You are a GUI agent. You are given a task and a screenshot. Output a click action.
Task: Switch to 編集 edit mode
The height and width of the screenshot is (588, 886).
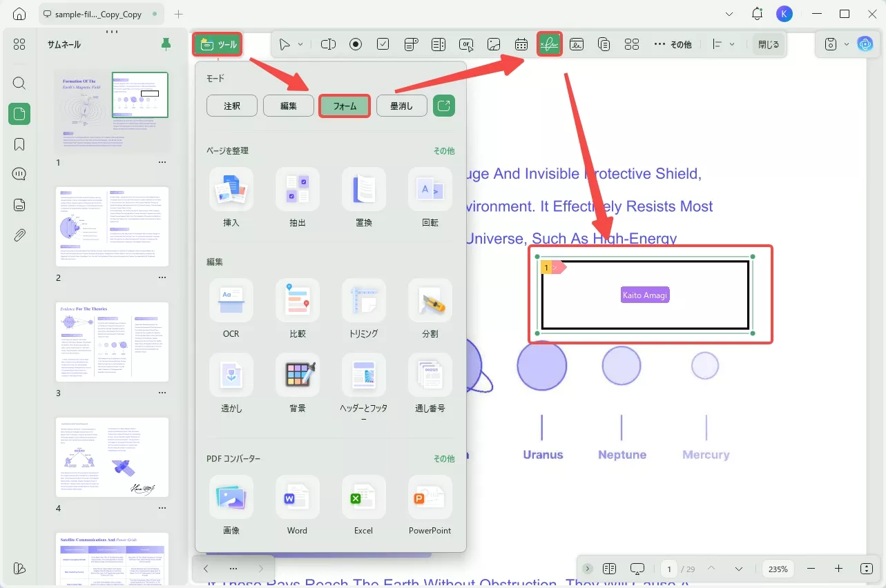tap(289, 106)
